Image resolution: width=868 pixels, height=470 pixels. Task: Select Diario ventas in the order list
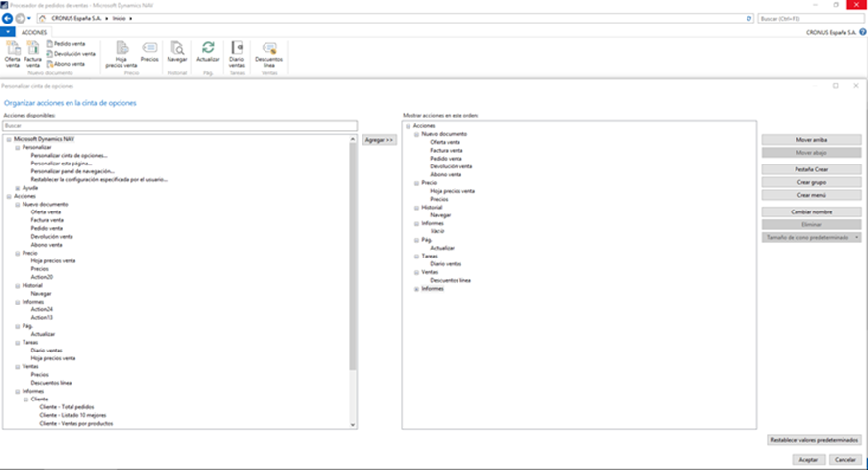[446, 264]
